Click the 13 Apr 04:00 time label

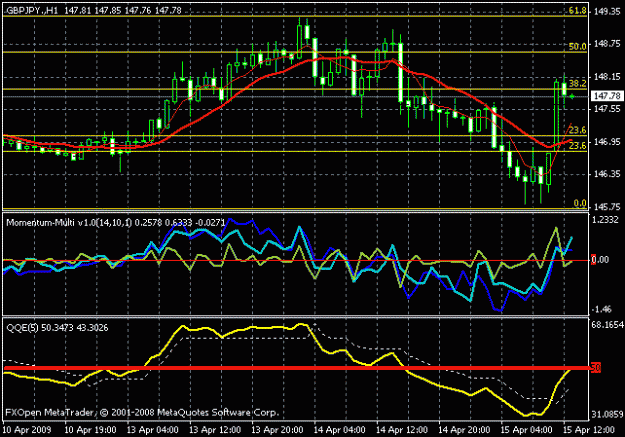(152, 430)
